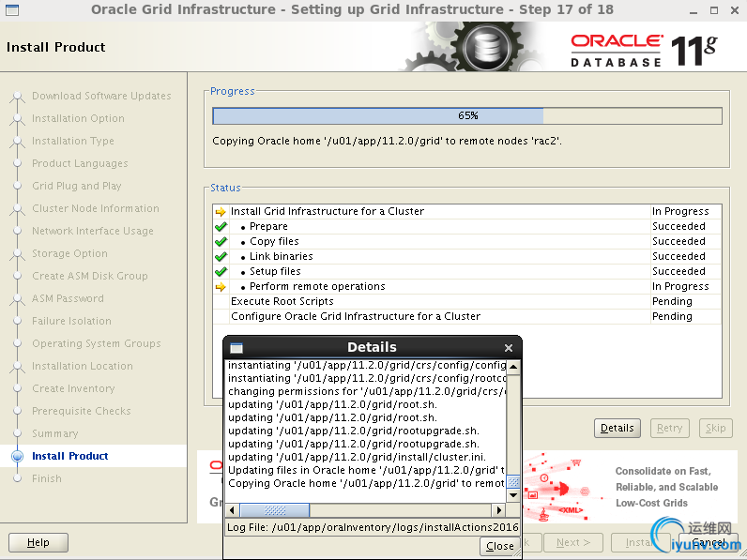The height and width of the screenshot is (560, 747).
Task: Click log line changing permissions for grid/crs
Action: point(367,391)
